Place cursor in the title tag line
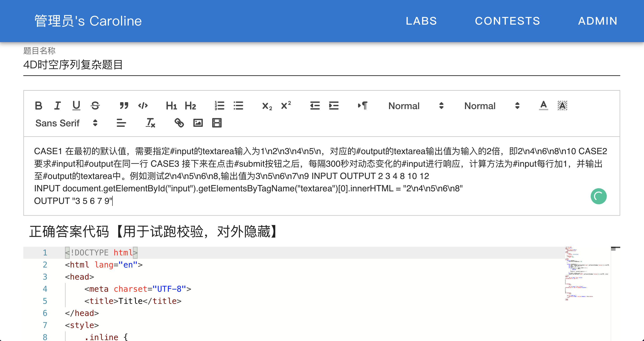644x341 pixels. pos(133,301)
